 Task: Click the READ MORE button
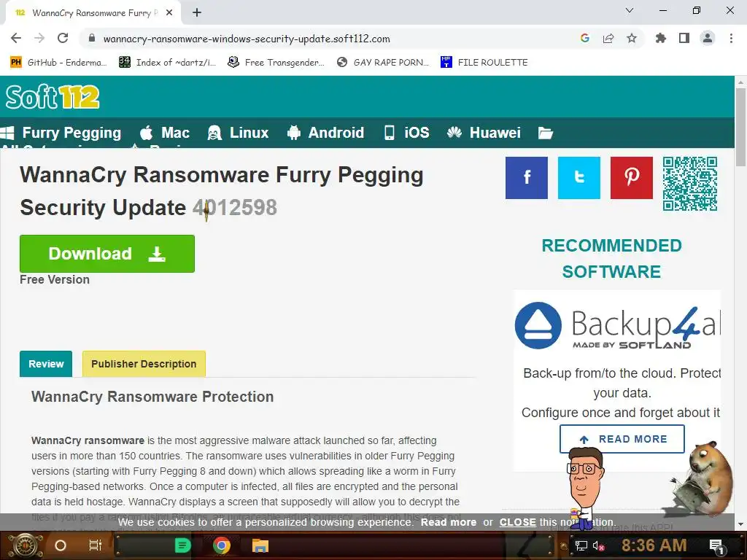click(x=622, y=439)
